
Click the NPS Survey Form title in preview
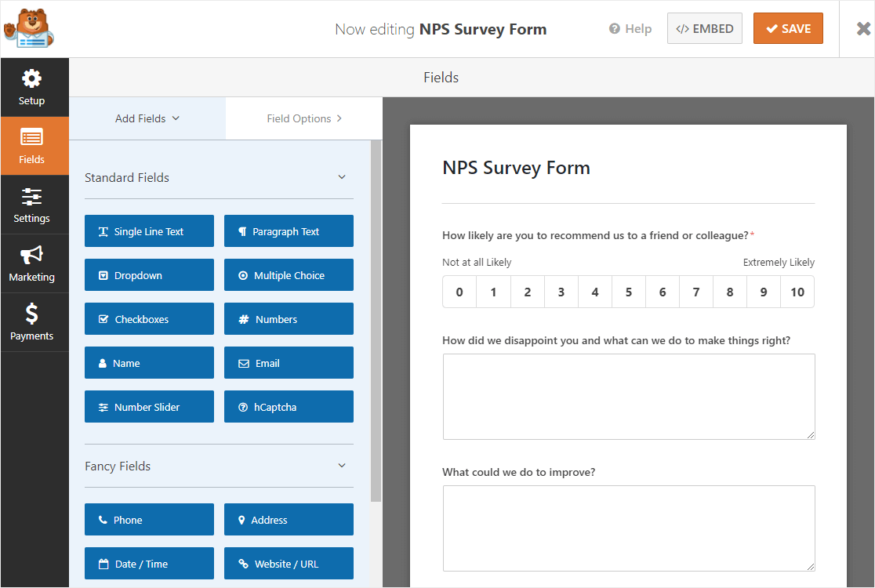(x=516, y=168)
